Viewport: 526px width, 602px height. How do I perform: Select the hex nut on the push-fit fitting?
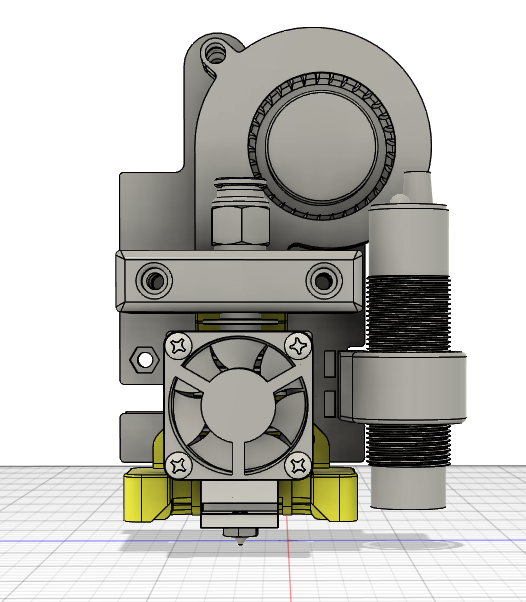tap(240, 224)
